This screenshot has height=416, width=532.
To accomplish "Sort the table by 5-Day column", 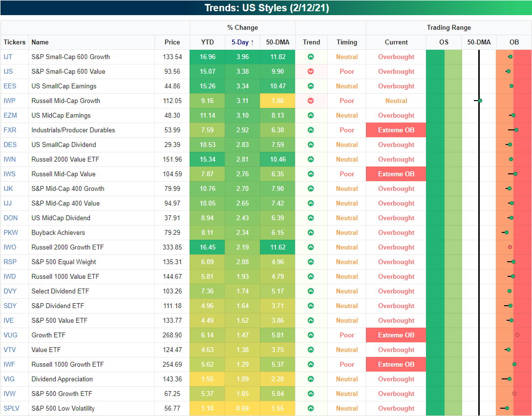I will (x=242, y=42).
